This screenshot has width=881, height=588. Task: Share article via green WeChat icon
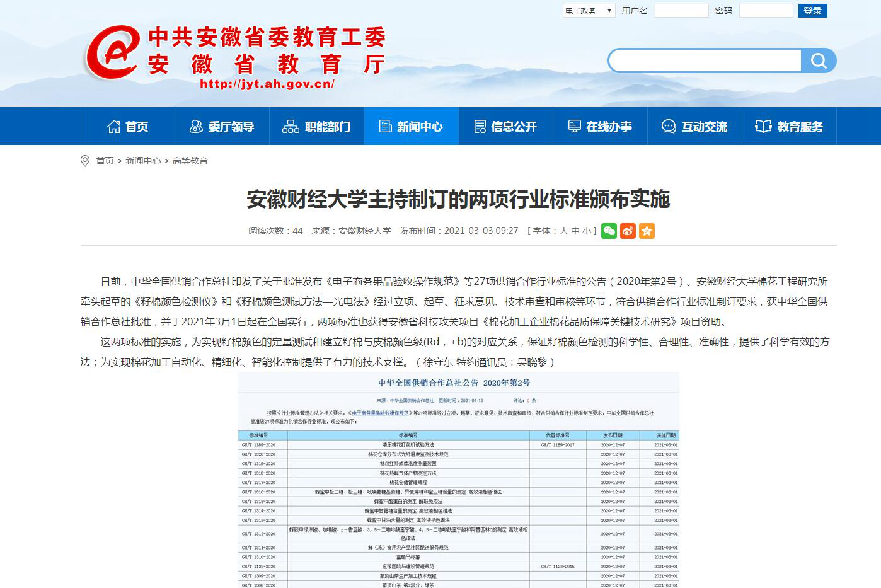[609, 231]
